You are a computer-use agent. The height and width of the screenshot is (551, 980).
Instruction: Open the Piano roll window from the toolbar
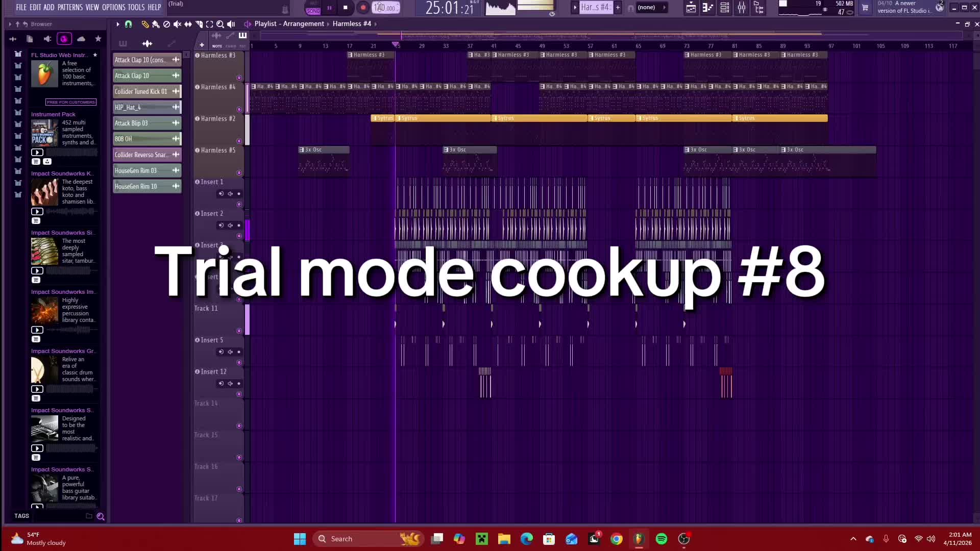707,8
